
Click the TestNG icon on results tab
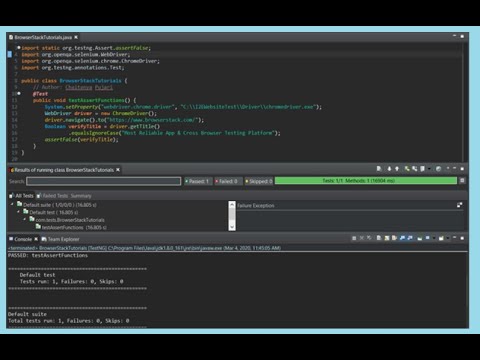(12, 170)
